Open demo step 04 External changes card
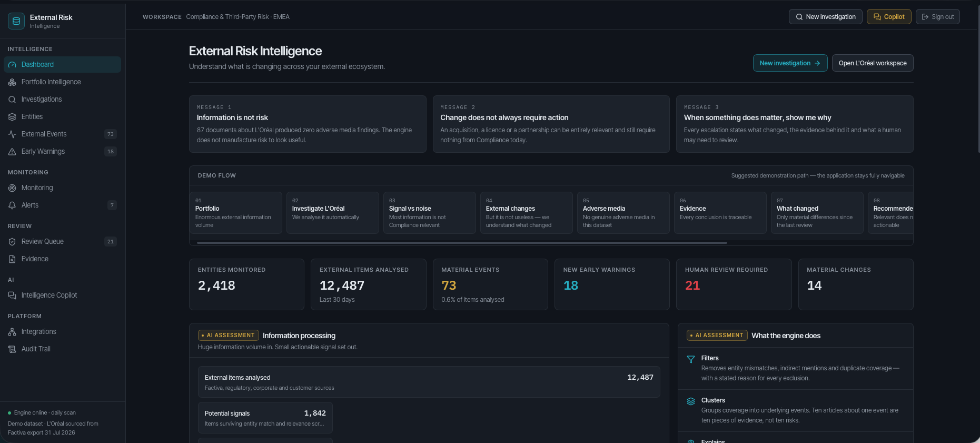 point(526,213)
